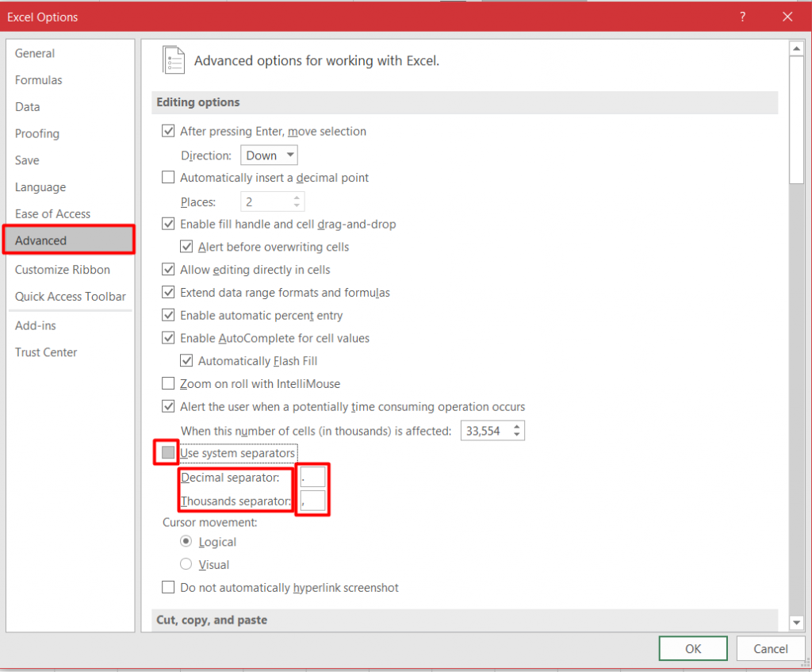Viewport: 812px width, 672px height.
Task: Click the OK button
Action: click(692, 648)
